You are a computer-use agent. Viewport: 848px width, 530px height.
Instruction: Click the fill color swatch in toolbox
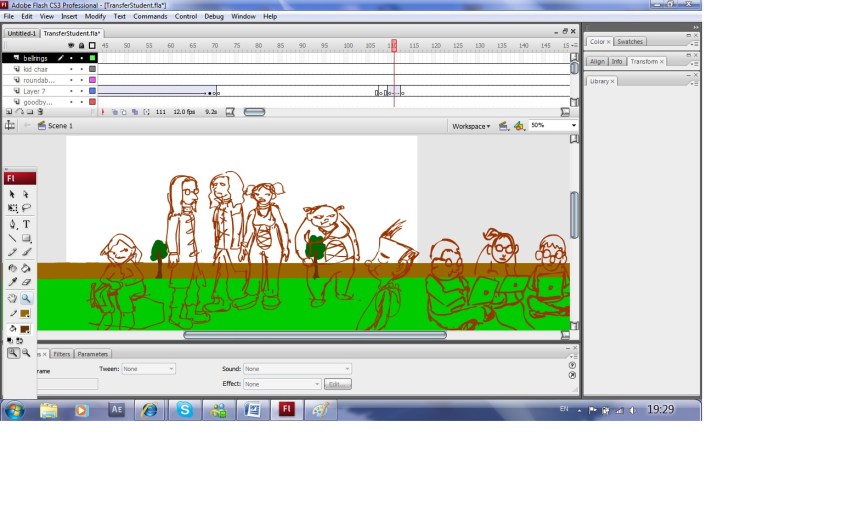click(x=24, y=328)
